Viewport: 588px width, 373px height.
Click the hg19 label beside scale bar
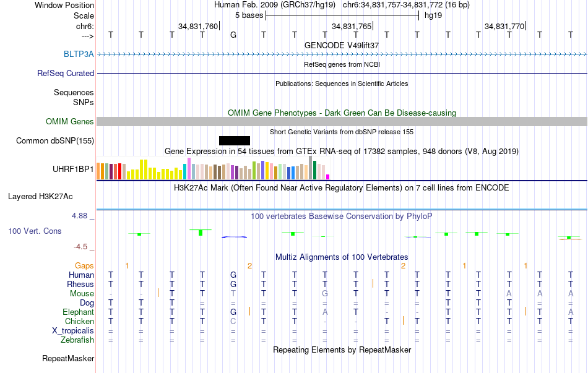[x=433, y=15]
